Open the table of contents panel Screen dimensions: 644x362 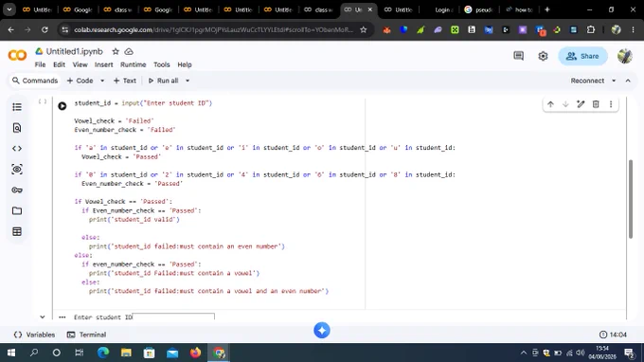17,107
